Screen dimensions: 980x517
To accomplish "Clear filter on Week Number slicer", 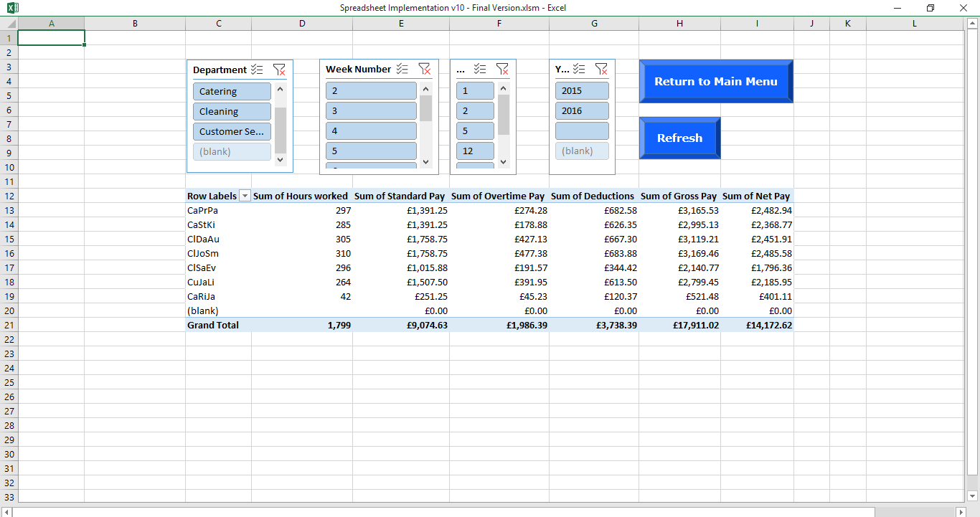I will tap(425, 69).
